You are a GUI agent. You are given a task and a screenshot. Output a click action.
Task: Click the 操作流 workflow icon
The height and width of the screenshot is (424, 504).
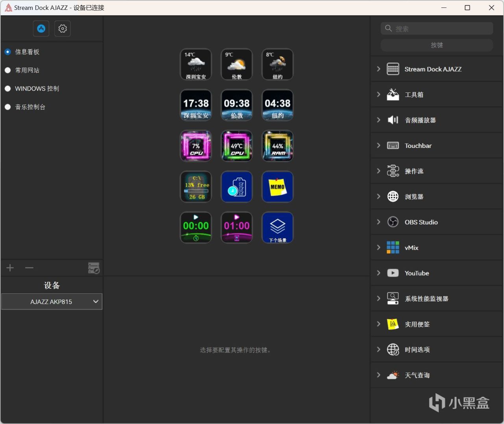pyautogui.click(x=393, y=171)
